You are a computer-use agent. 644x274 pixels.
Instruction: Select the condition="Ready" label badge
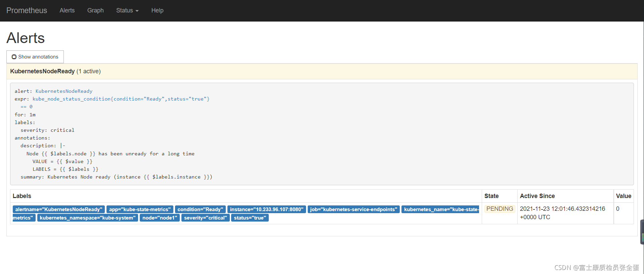coord(200,209)
